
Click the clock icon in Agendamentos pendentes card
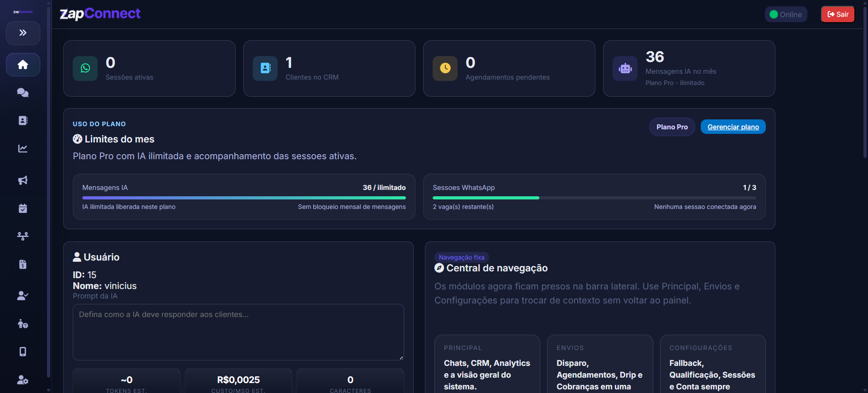pos(445,68)
